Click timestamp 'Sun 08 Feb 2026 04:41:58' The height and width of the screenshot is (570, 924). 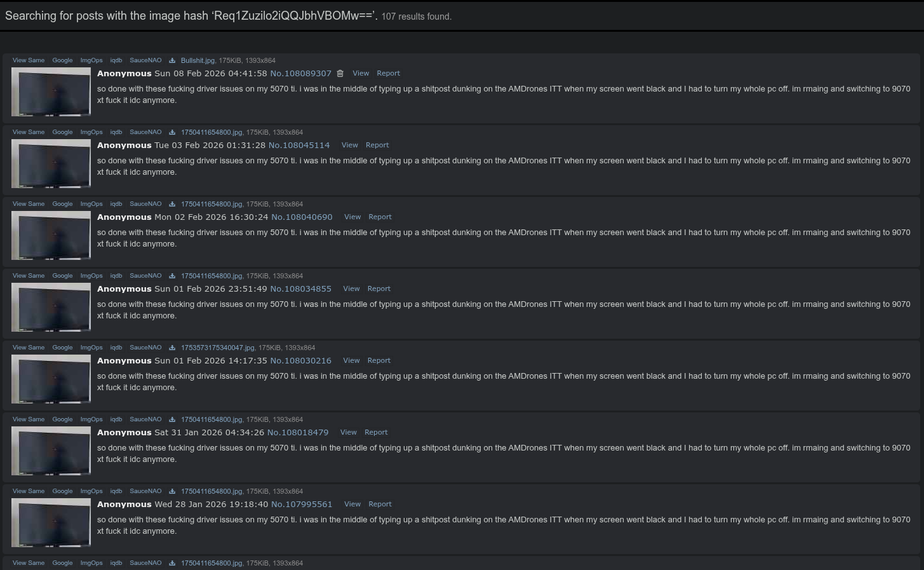[211, 74]
